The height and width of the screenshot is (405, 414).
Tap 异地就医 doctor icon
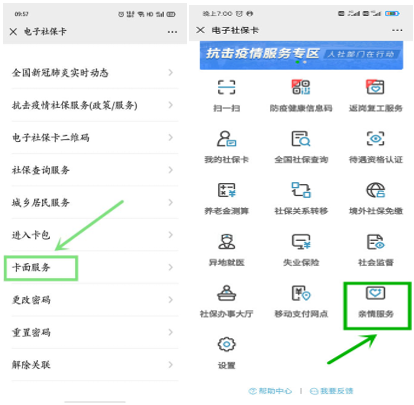click(x=226, y=242)
